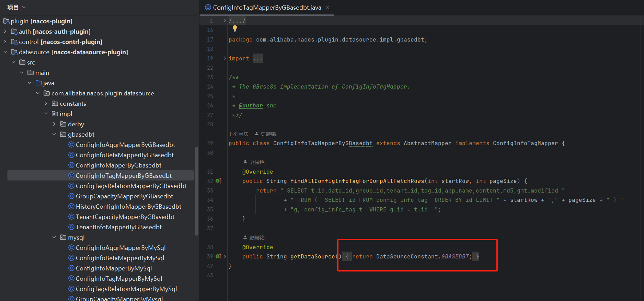Screen dimensions: 644x301
Task: Click class icon of HistoryConfigInfoMapperByGBasedbt
Action: (71, 206)
